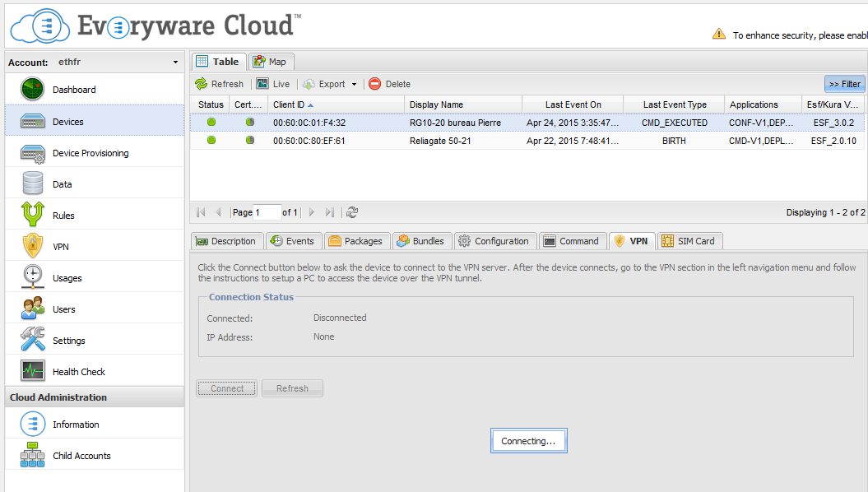The height and width of the screenshot is (492, 868).
Task: Click the Connecting... status box
Action: 529,440
